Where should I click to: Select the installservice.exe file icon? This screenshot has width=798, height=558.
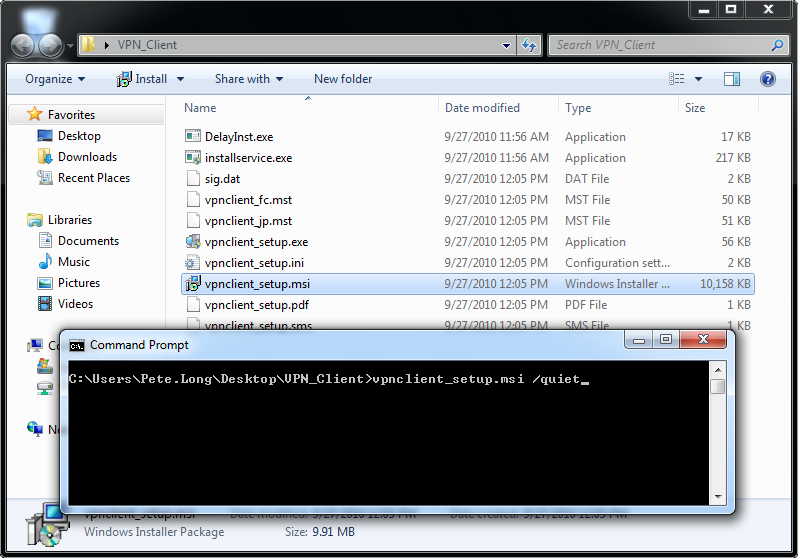(193, 157)
